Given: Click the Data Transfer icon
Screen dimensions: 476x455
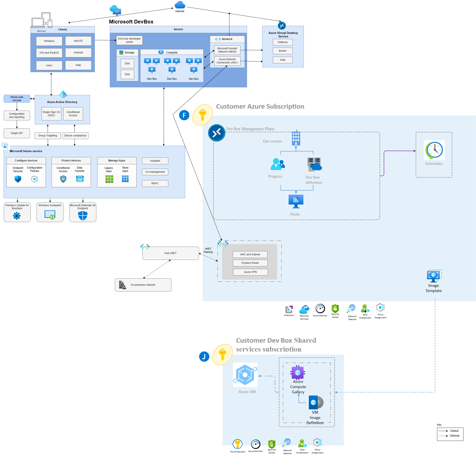Looking at the screenshot, I should pyautogui.click(x=80, y=179).
